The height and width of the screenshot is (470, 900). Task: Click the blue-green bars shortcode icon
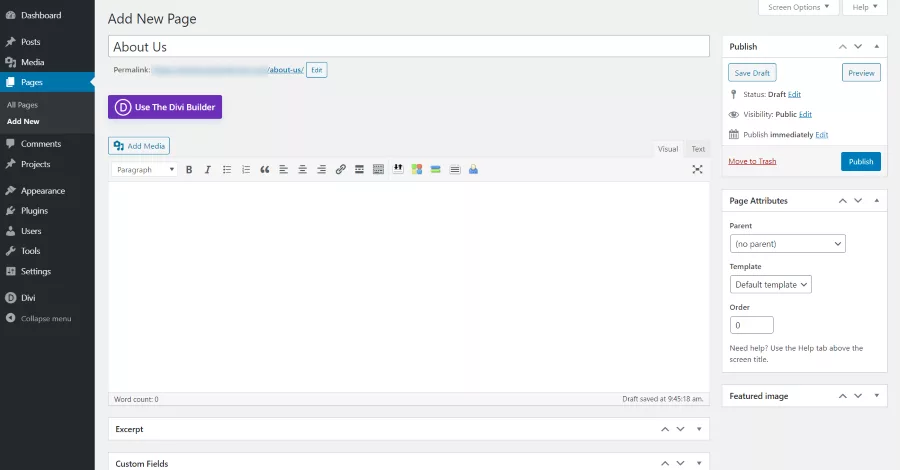[x=436, y=169]
